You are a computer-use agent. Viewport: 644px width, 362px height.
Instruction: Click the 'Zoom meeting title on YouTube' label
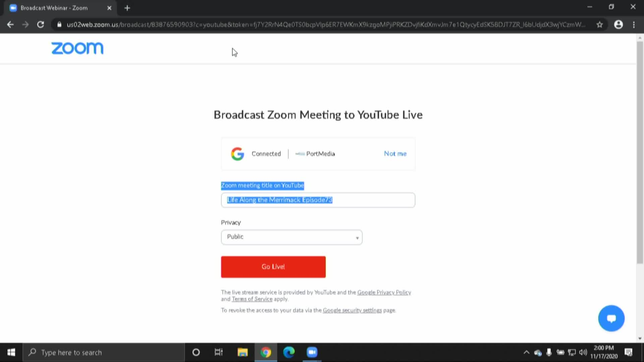point(262,185)
